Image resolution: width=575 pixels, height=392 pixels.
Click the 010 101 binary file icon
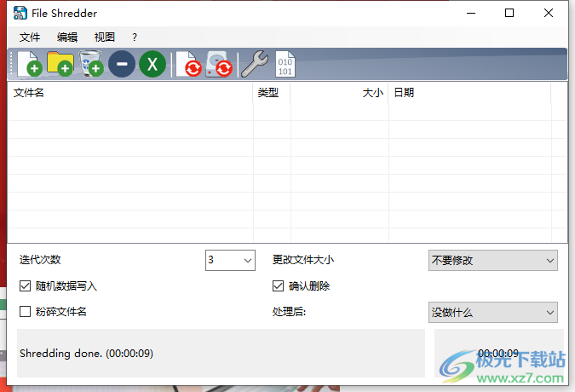tap(285, 64)
